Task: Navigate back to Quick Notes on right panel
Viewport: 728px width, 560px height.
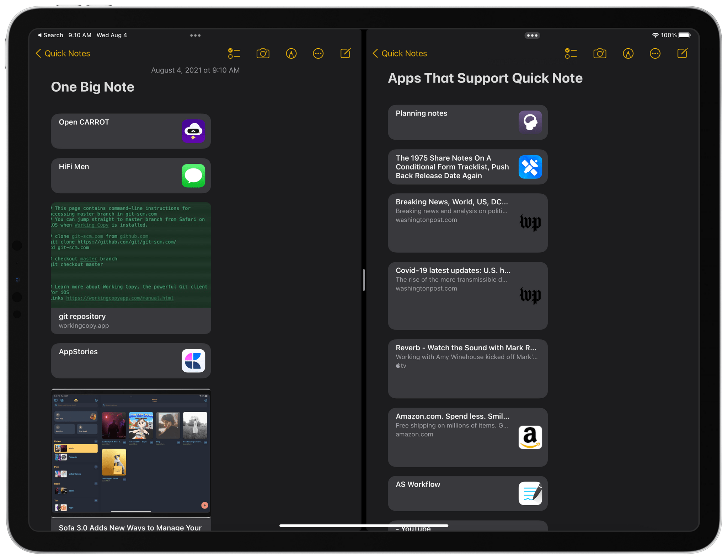Action: [x=400, y=54]
